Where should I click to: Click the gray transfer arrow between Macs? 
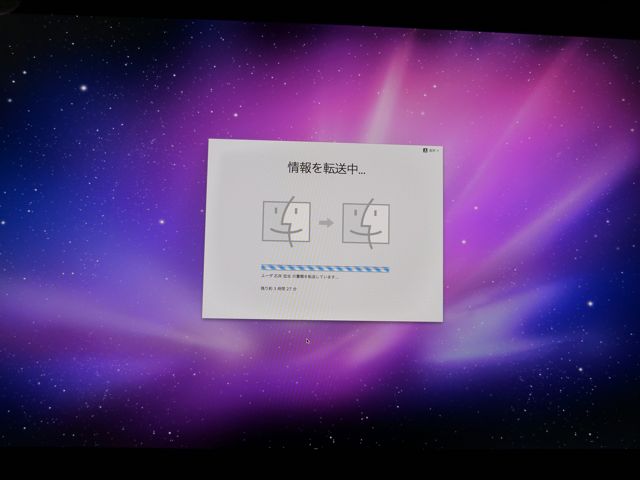coord(326,222)
